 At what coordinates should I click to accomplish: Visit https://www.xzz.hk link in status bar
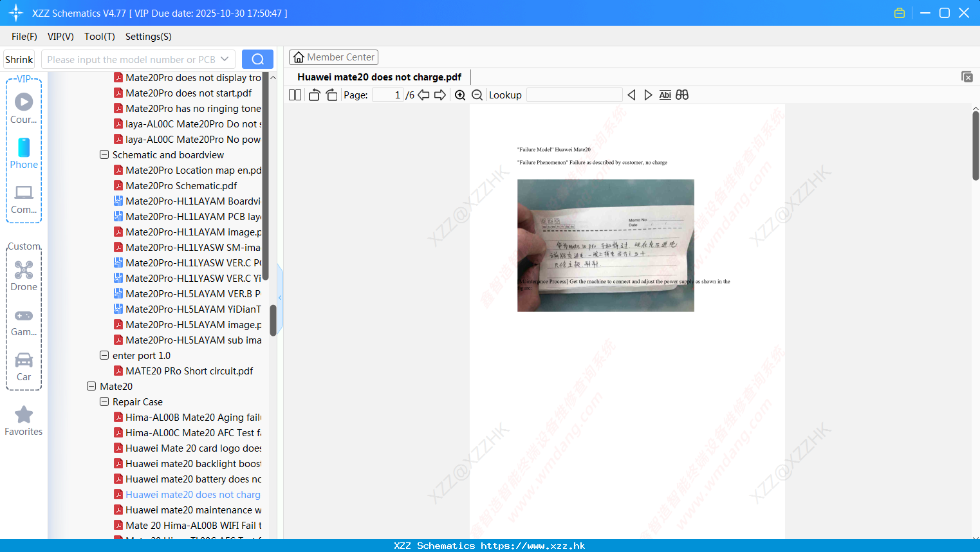pos(533,546)
